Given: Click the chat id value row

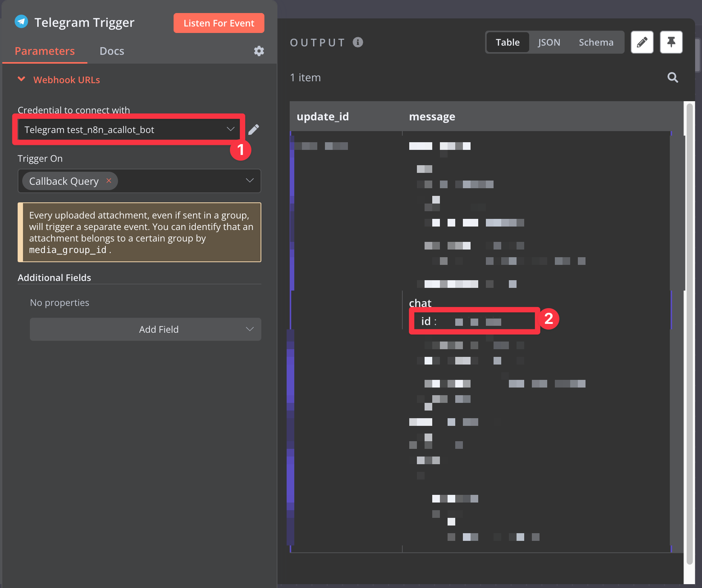Looking at the screenshot, I should tap(473, 321).
